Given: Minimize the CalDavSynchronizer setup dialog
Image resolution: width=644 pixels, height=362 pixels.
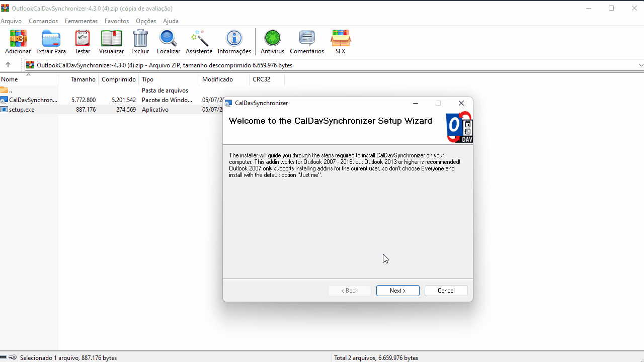Looking at the screenshot, I should pos(416,103).
